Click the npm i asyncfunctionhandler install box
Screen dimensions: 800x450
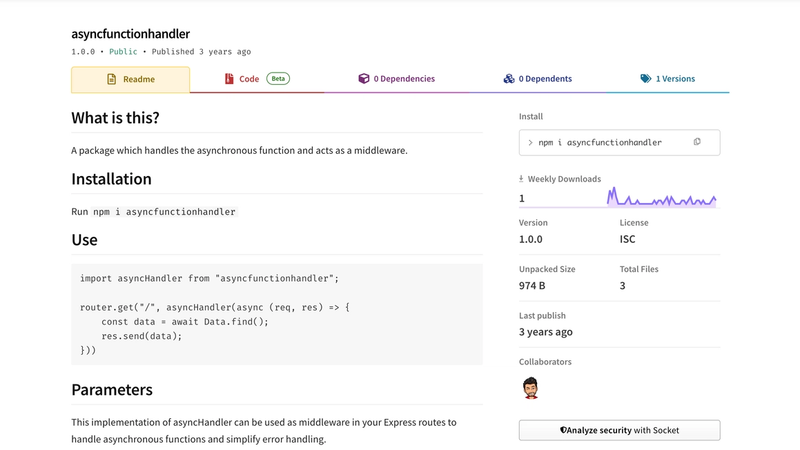coord(619,142)
